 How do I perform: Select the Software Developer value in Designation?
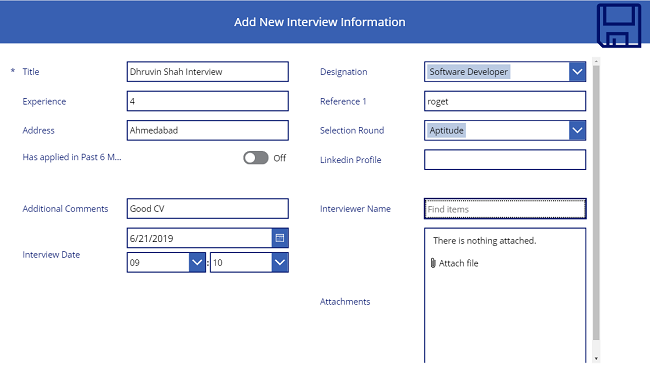coord(468,72)
